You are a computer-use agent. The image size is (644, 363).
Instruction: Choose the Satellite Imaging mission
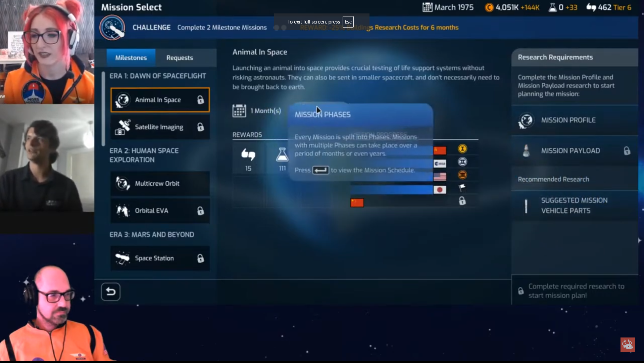coord(160,127)
